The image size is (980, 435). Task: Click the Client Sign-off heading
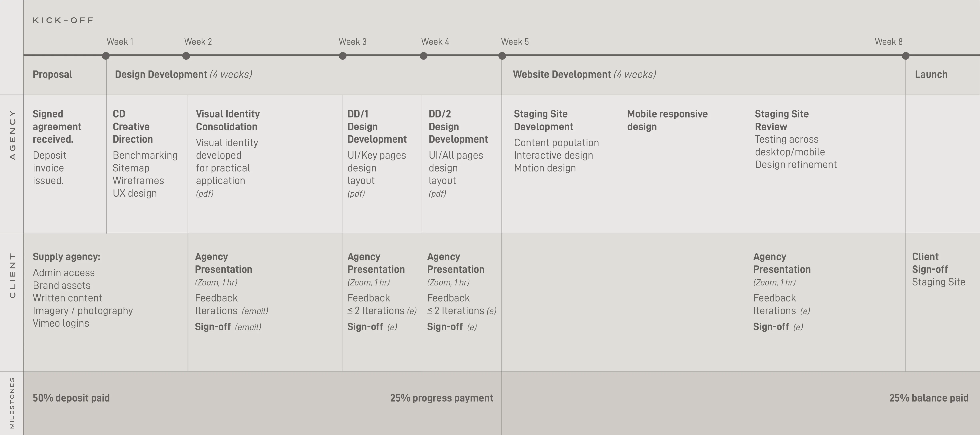[930, 263]
